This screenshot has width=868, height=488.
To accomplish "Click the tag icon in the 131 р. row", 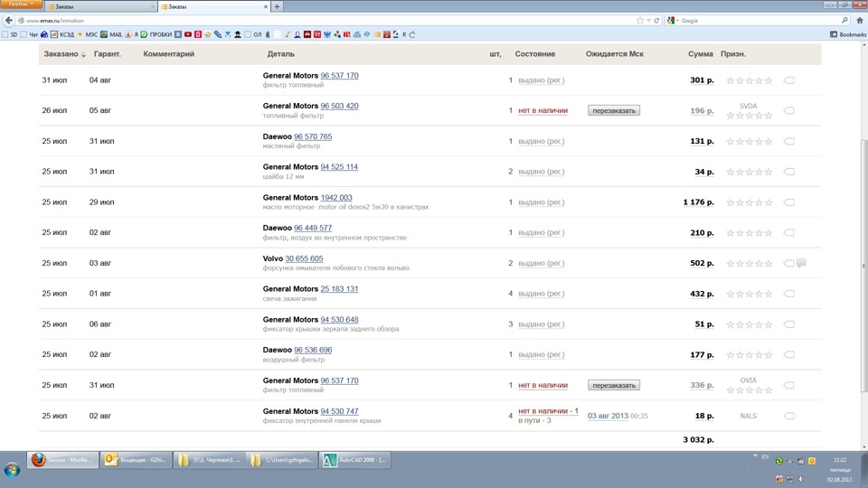I will (788, 141).
